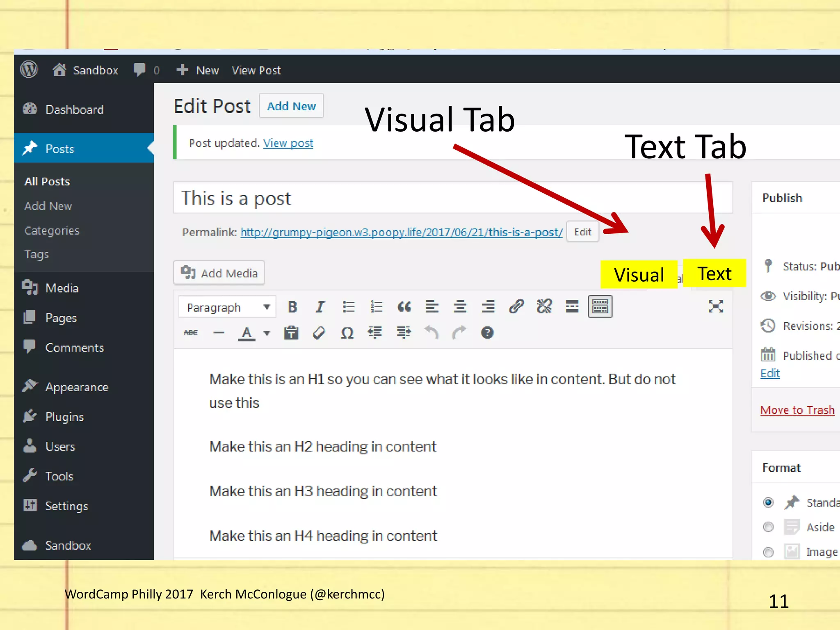Open Keyboard shortcuts help icon

[487, 333]
